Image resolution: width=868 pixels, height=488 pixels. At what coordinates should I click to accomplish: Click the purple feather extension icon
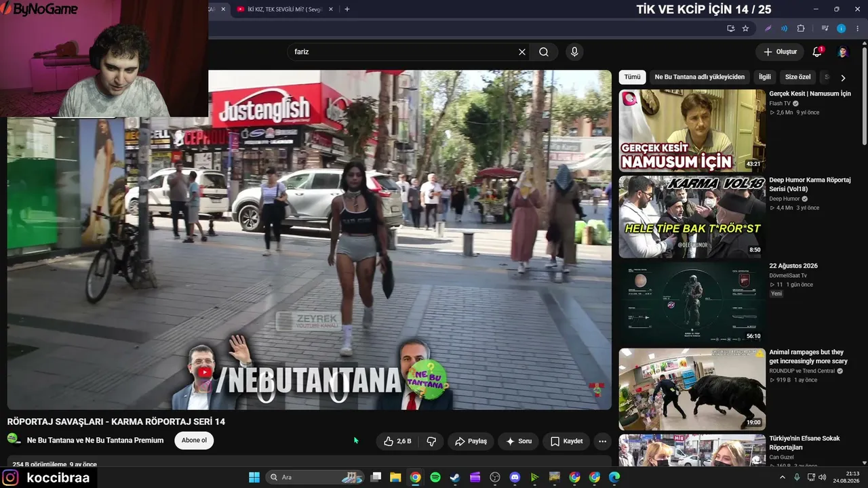pyautogui.click(x=768, y=28)
